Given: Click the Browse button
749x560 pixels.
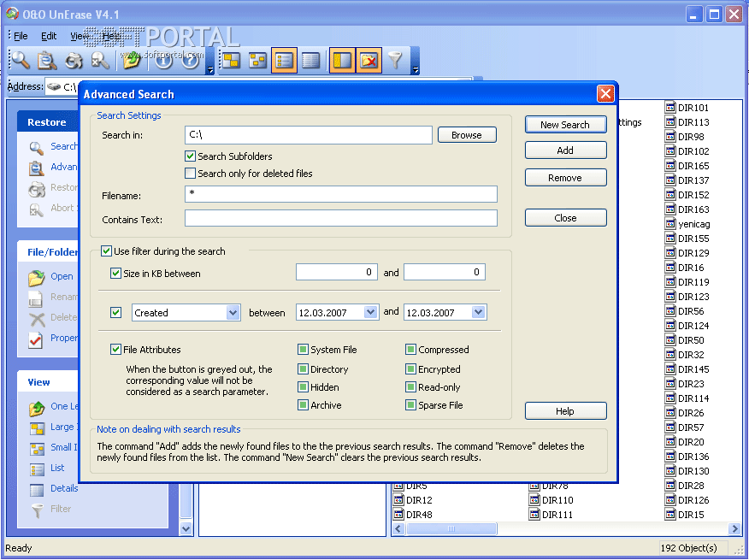Looking at the screenshot, I should point(467,135).
